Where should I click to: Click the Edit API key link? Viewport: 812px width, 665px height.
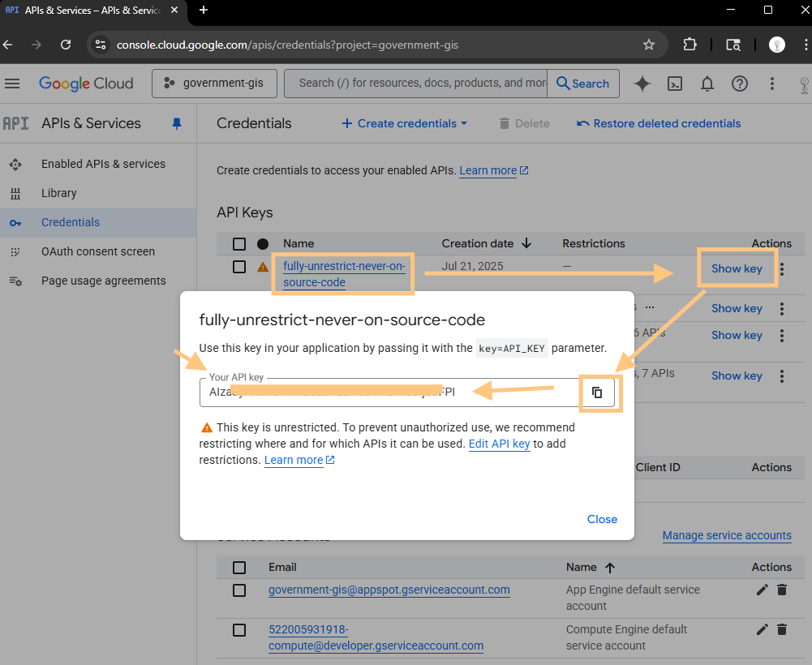[499, 444]
